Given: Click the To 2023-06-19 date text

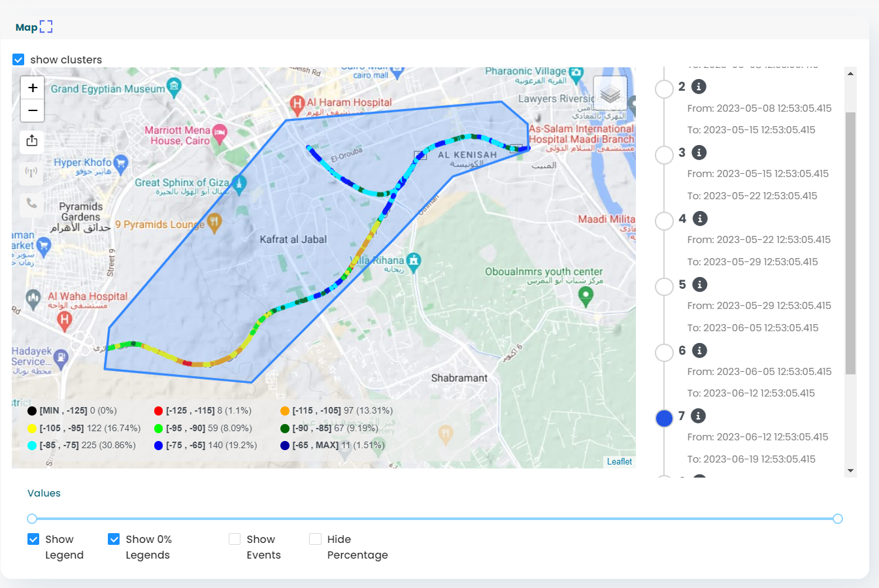Looking at the screenshot, I should tap(752, 459).
